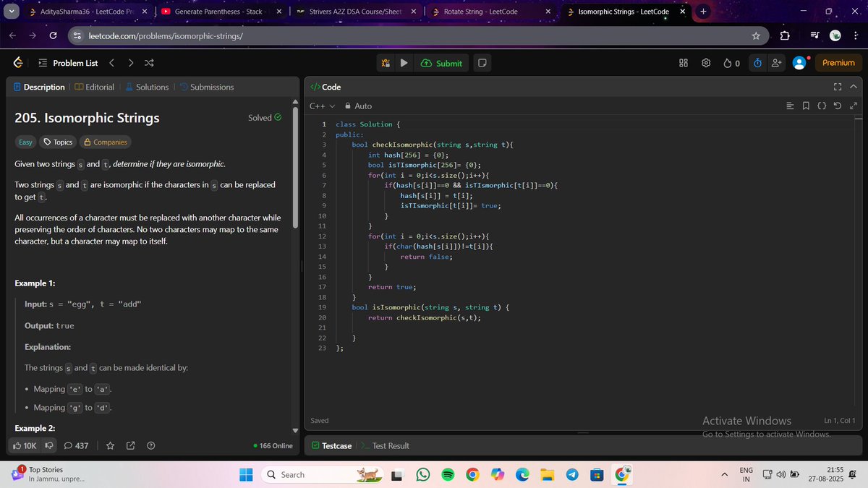Open WhatsApp from the taskbar
The width and height of the screenshot is (868, 488).
click(423, 474)
